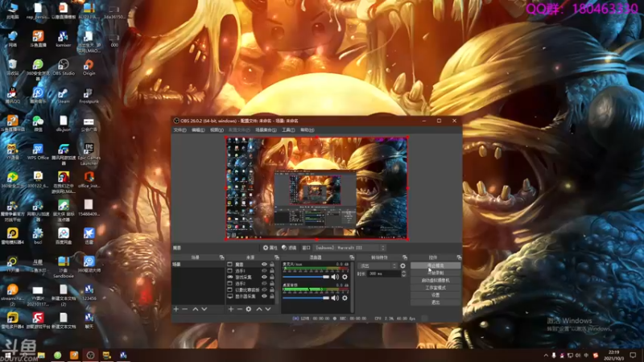This screenshot has height=362, width=644.
Task: Open properties gear for the selected source
Action: pos(270,248)
